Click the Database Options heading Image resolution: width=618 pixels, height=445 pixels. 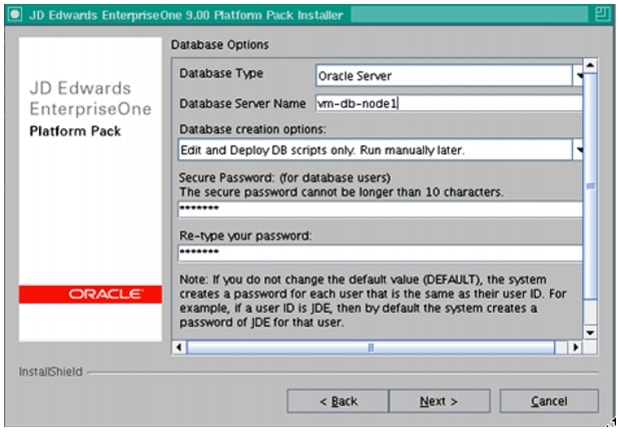tap(220, 45)
